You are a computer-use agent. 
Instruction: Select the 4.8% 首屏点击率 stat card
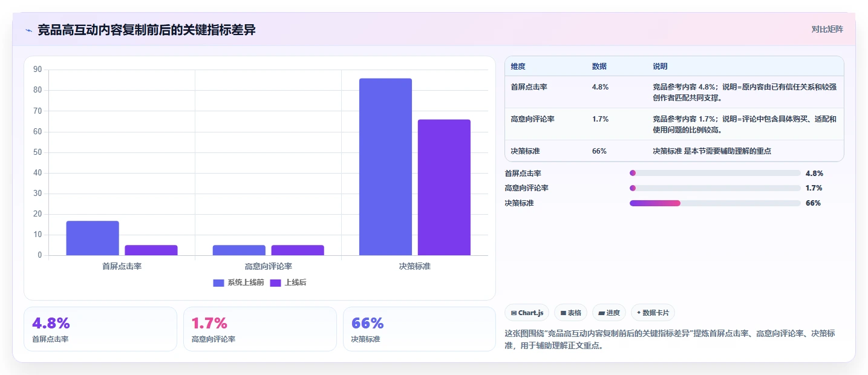pos(100,329)
